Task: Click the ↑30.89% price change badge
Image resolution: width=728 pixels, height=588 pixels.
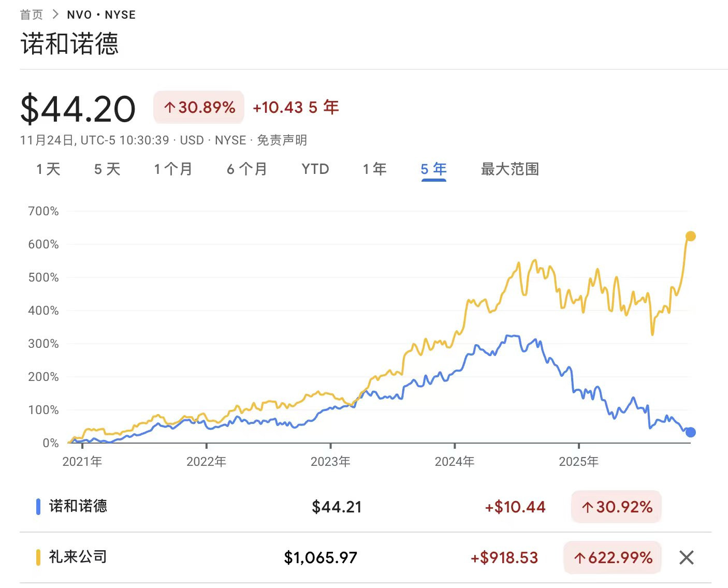Action: (198, 107)
